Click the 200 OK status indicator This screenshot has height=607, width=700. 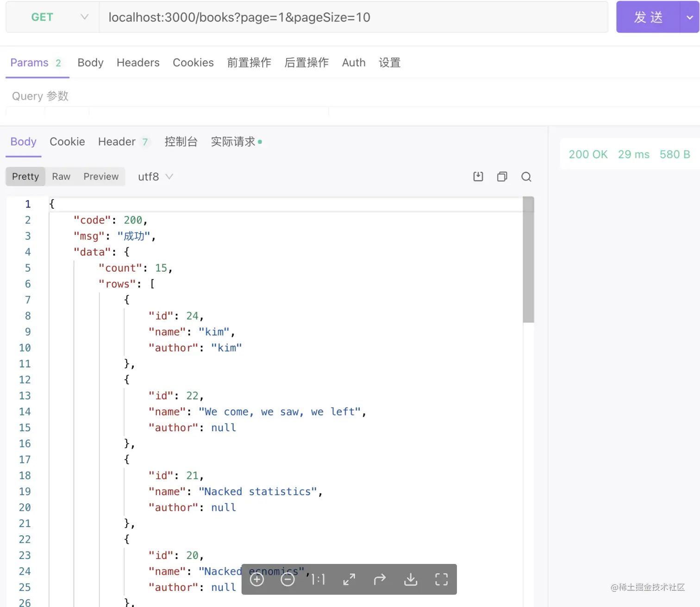(588, 154)
